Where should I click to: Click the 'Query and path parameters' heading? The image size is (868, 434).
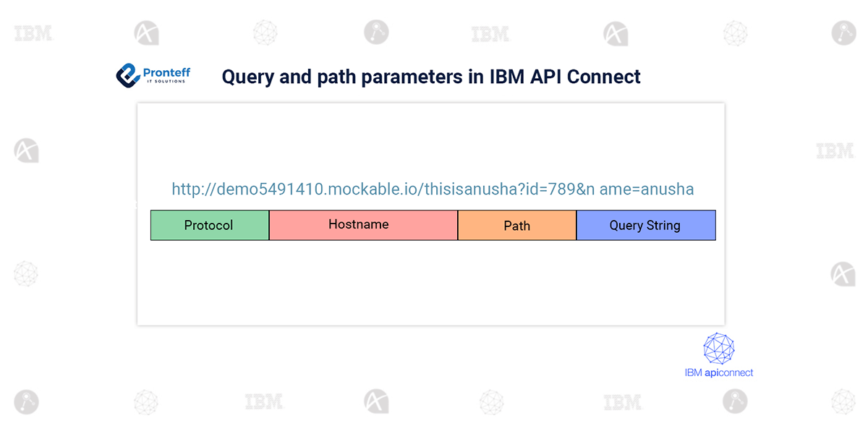point(431,77)
